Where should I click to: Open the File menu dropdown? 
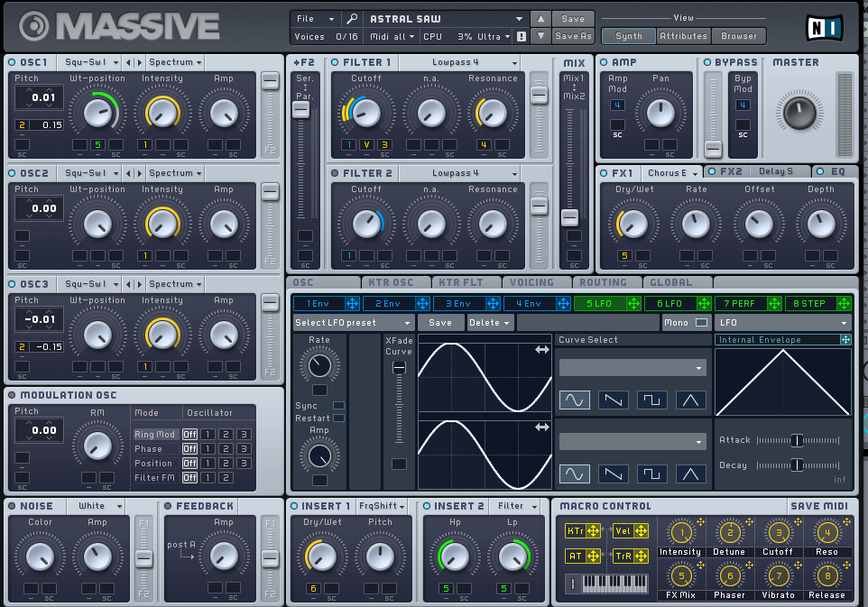click(x=315, y=19)
